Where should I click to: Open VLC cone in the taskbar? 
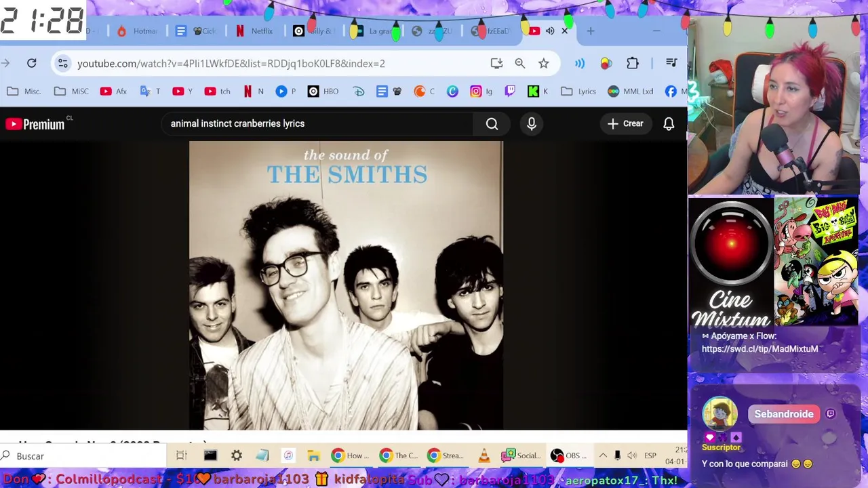[484, 455]
